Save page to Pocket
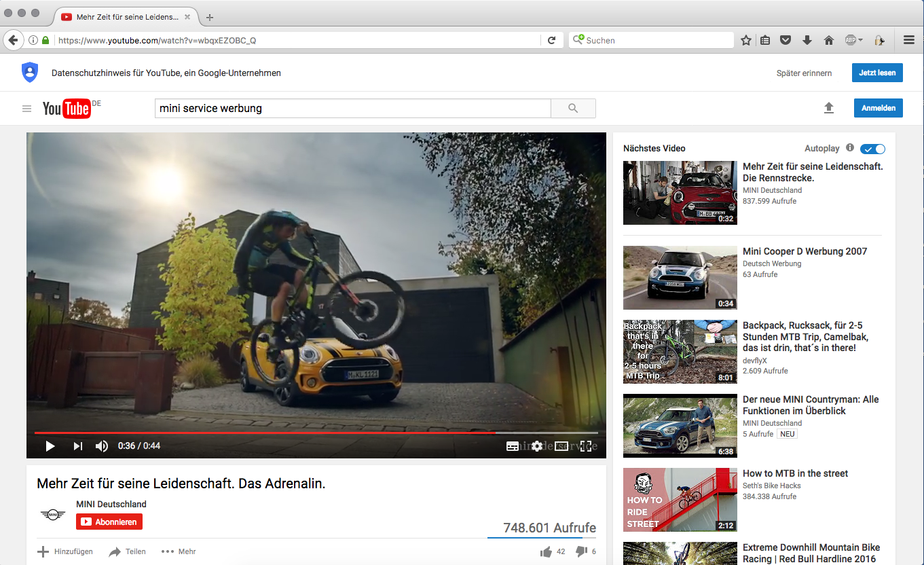This screenshot has height=565, width=924. click(786, 41)
